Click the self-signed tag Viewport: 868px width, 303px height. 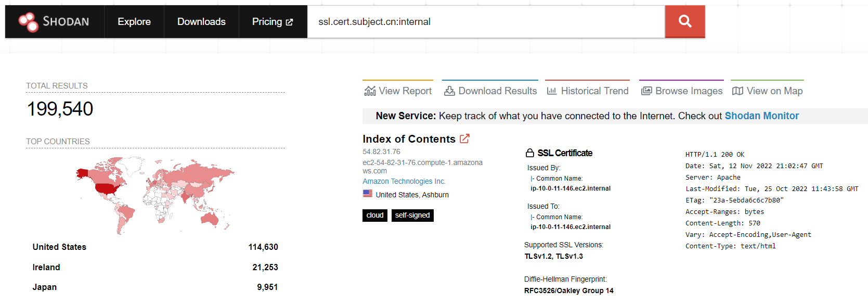[x=412, y=215]
